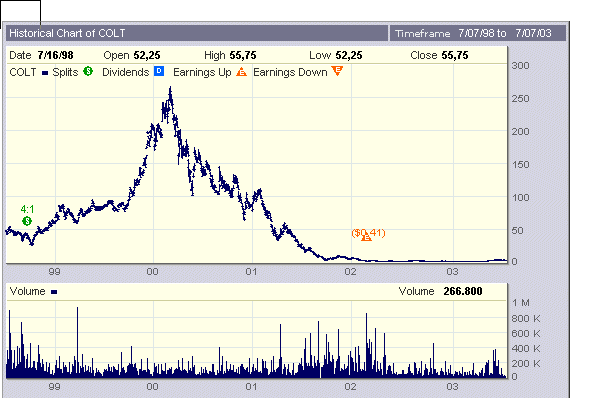
Task: Click the ($0.41) earnings marker on chart
Action: (x=366, y=237)
